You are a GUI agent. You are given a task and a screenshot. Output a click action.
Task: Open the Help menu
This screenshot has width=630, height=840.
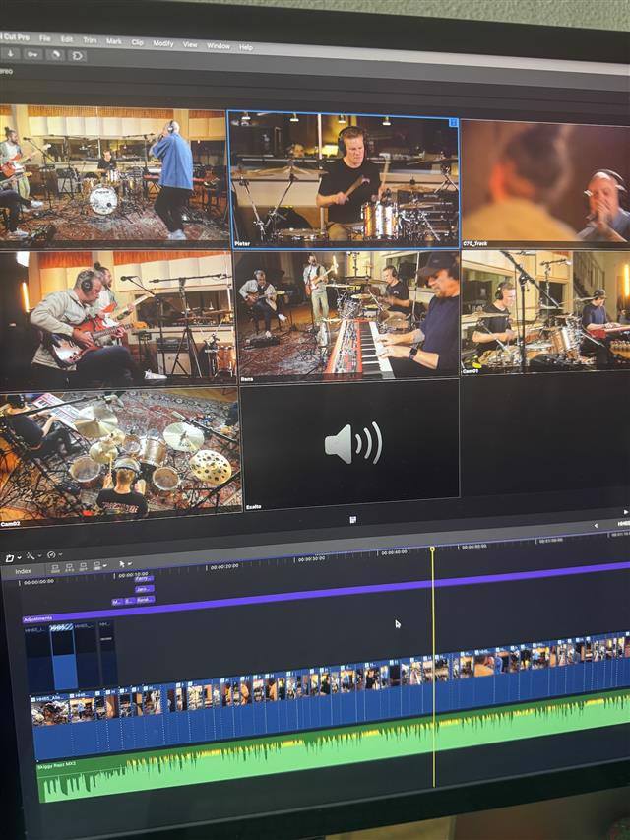point(246,47)
